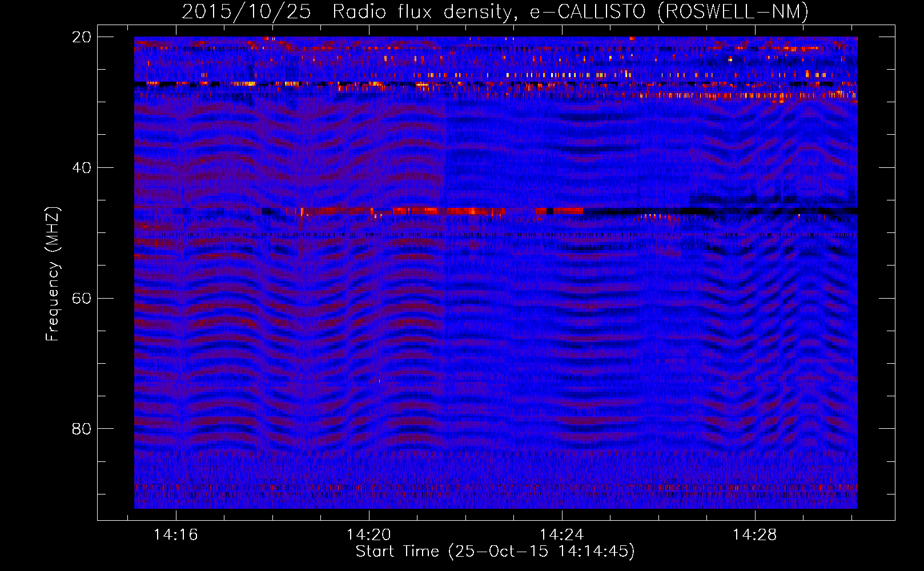Click the 20 frequency tick label
924x571 pixels.
[82, 37]
